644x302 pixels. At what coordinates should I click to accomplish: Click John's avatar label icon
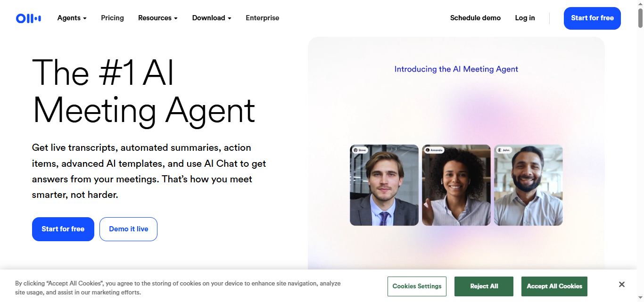click(500, 150)
